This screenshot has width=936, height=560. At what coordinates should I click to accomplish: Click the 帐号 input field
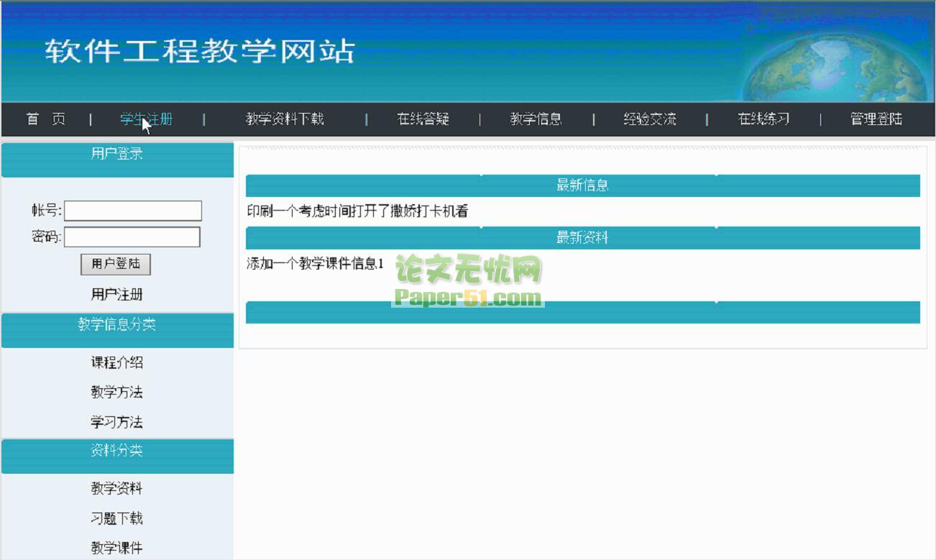[133, 211]
